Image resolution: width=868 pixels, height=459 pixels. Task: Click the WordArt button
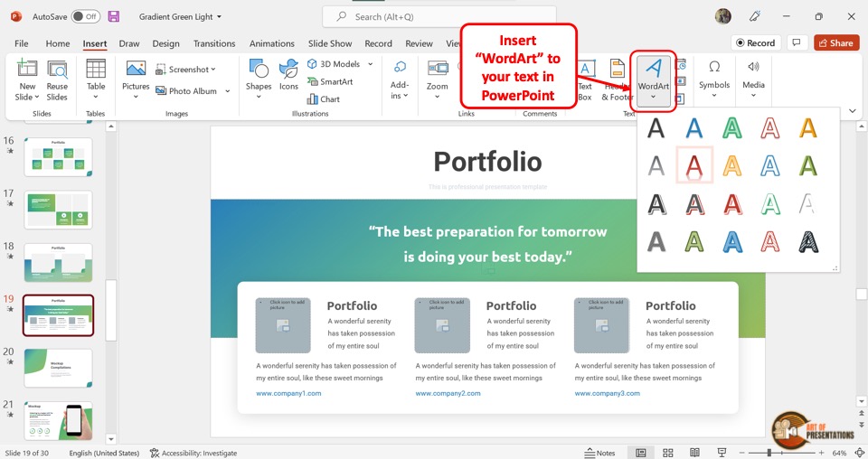pos(653,80)
